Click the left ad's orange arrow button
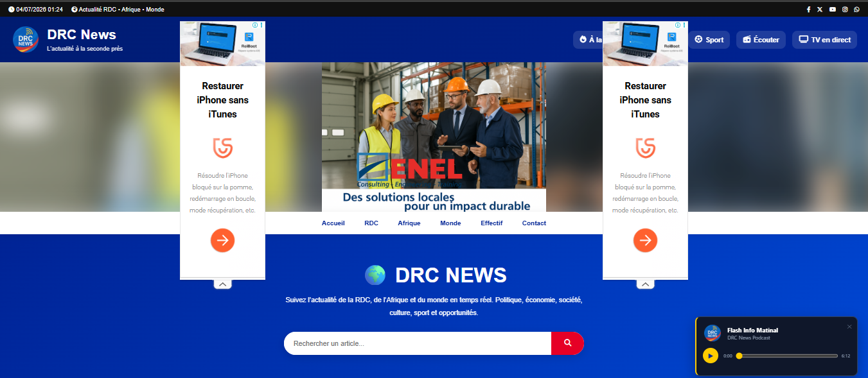868x378 pixels. (222, 240)
